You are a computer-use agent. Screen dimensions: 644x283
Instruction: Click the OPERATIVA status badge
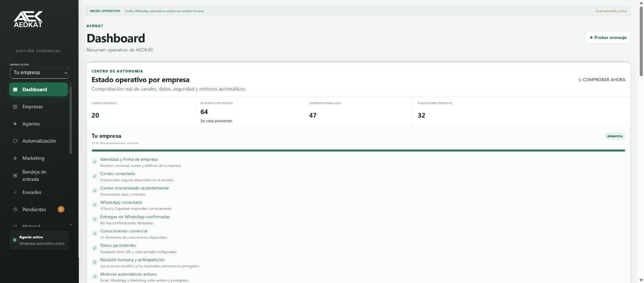coord(615,136)
